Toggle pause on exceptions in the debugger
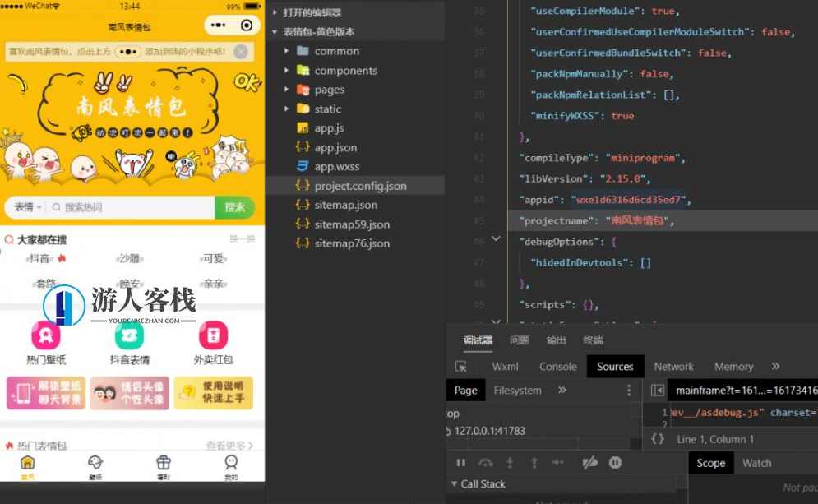The height and width of the screenshot is (504, 818). pyautogui.click(x=615, y=463)
